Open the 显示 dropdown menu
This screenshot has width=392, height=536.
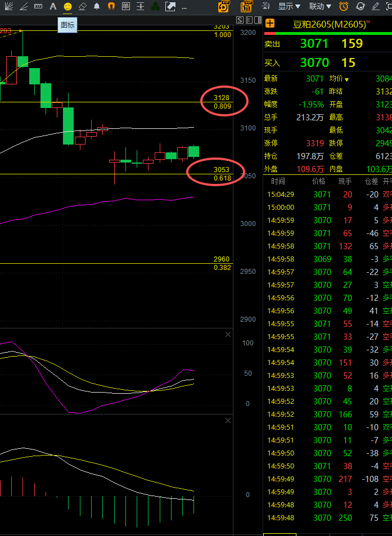click(289, 6)
